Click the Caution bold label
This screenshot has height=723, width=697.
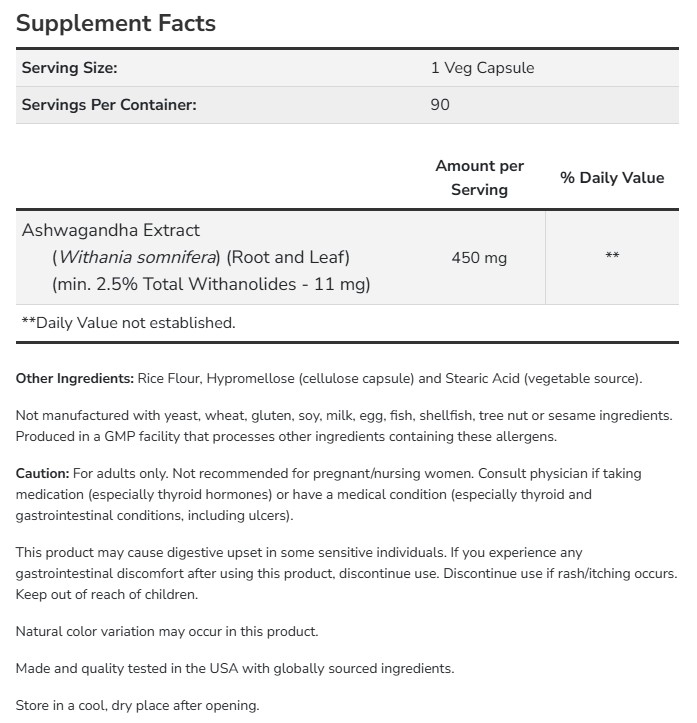click(43, 473)
